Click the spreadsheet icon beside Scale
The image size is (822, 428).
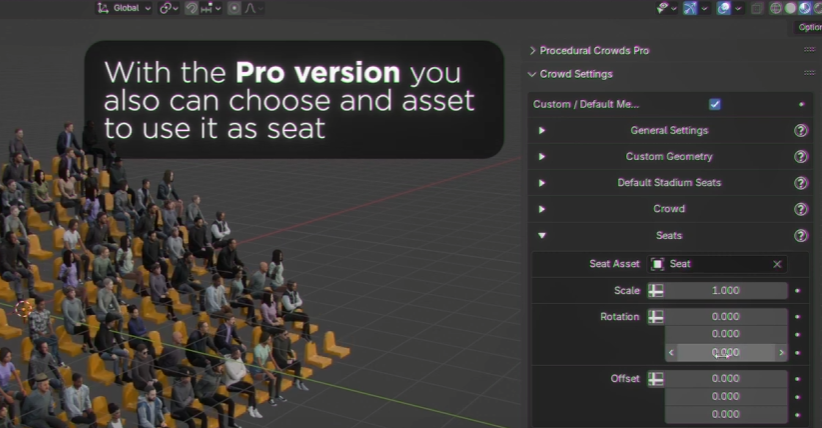tap(656, 291)
